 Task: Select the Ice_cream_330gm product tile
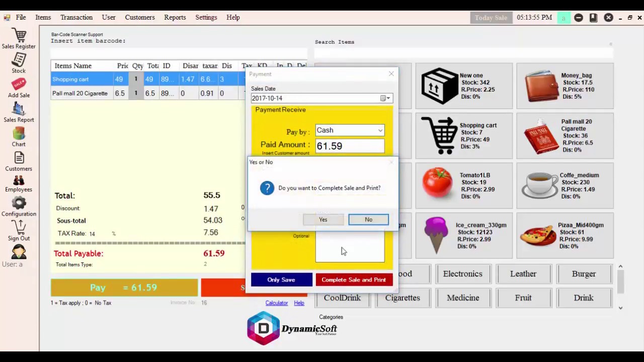click(x=463, y=235)
